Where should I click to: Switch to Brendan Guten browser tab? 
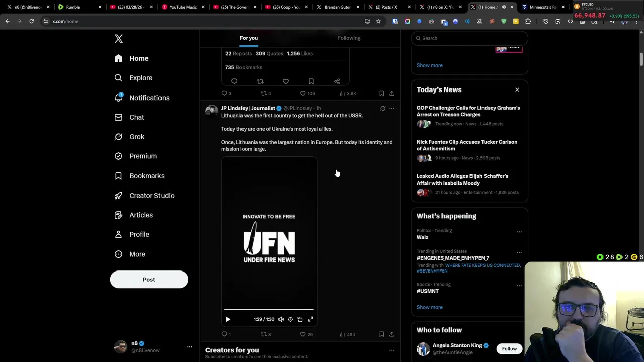338,7
